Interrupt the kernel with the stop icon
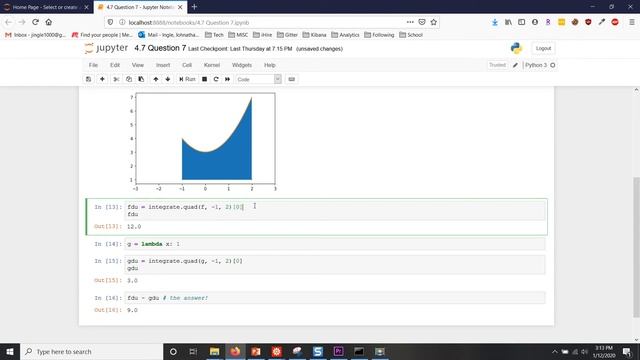Viewport: 640px width, 360px height. [204, 79]
